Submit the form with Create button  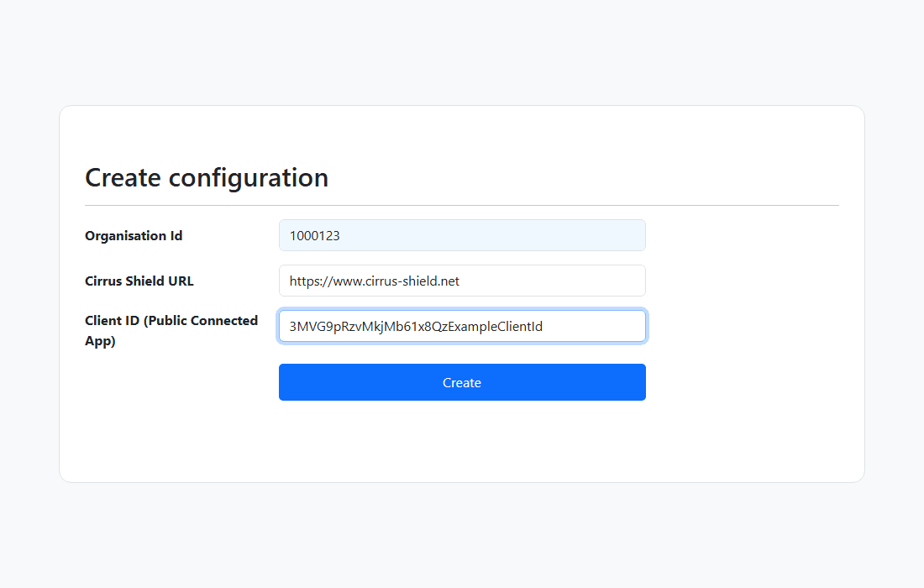pyautogui.click(x=462, y=382)
